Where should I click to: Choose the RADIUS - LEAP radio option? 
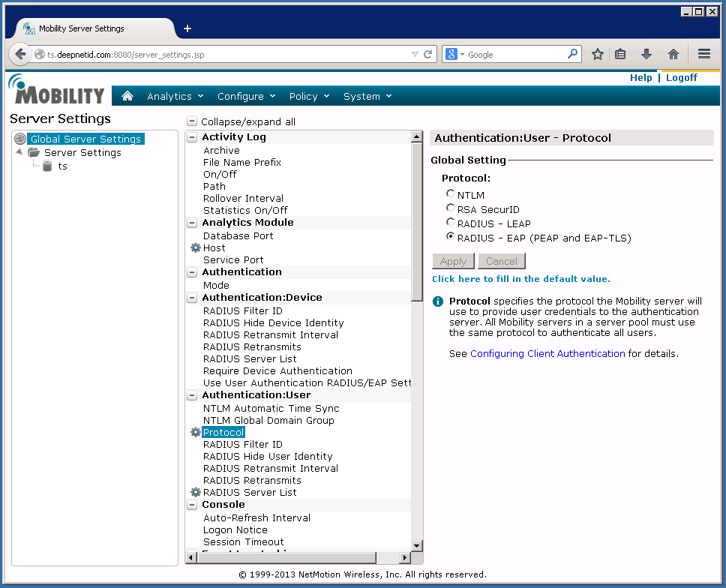point(451,223)
